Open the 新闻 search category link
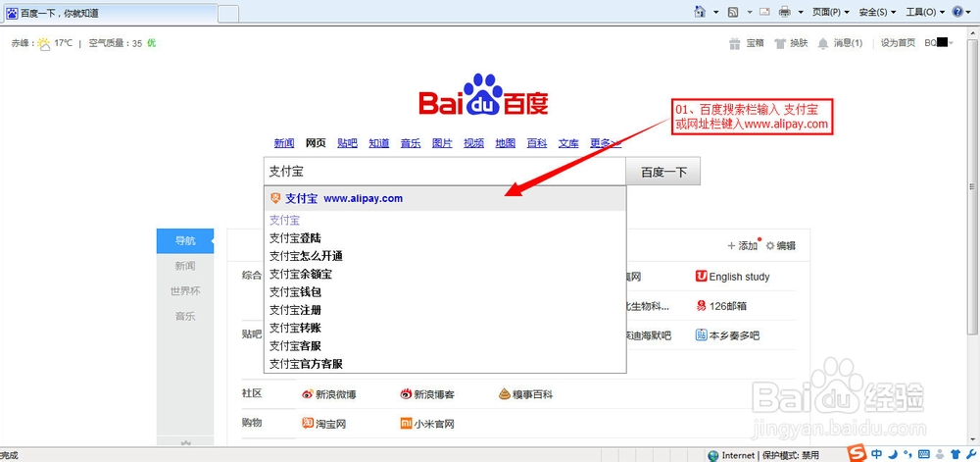Screen dimensions: 980x462 (x=284, y=143)
